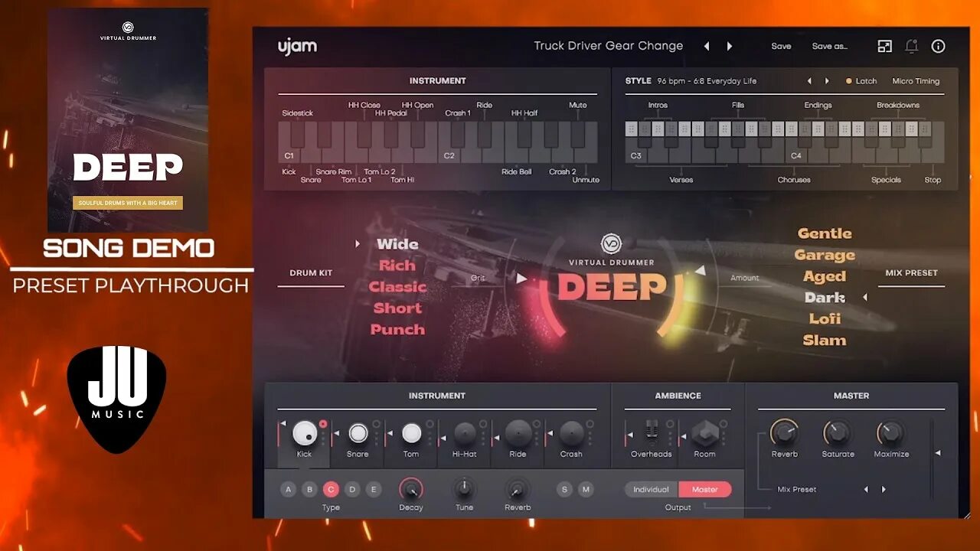This screenshot has height=551, width=980.
Task: Click the Master Reverb knob
Action: click(x=784, y=433)
